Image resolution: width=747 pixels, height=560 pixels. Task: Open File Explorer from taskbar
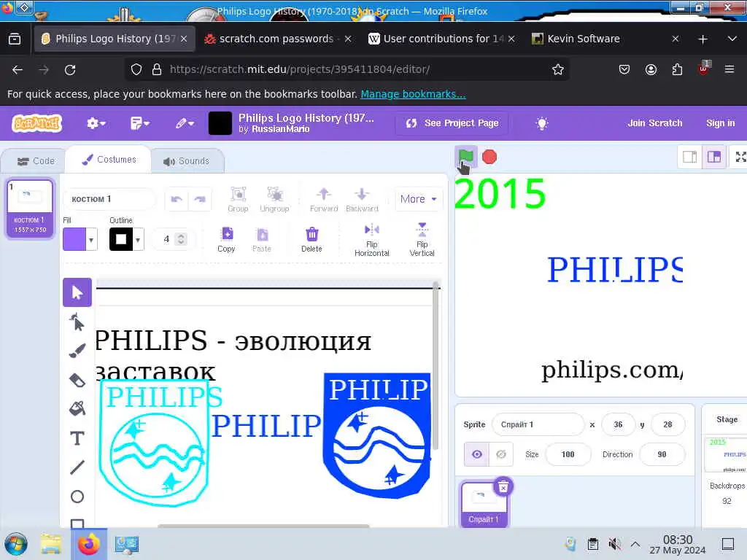click(x=51, y=544)
